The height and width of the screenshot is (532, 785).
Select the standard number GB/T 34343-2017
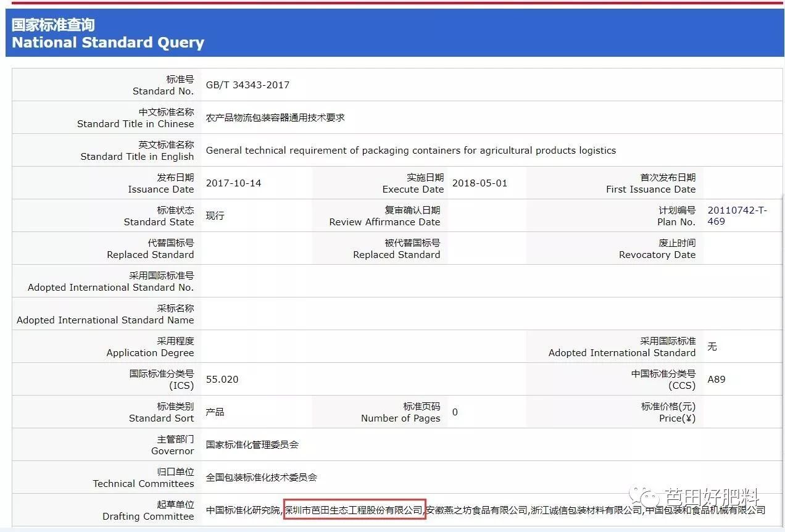247,85
